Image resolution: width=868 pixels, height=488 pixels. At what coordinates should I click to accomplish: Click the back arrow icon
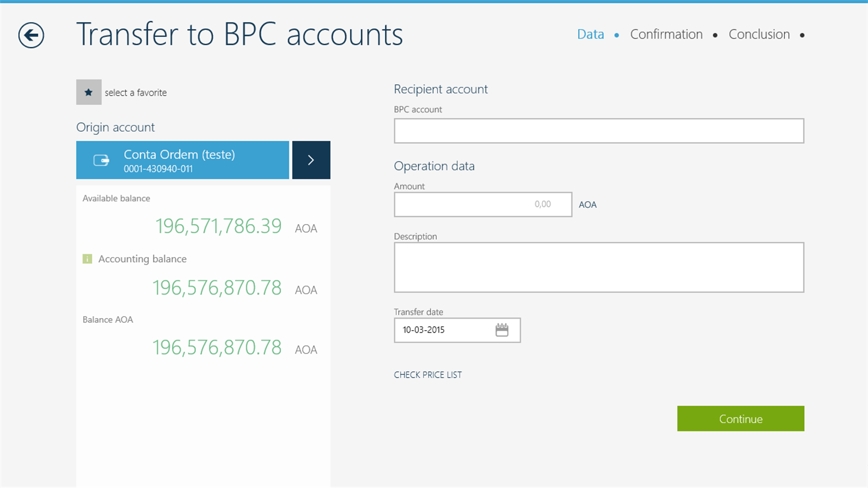31,35
